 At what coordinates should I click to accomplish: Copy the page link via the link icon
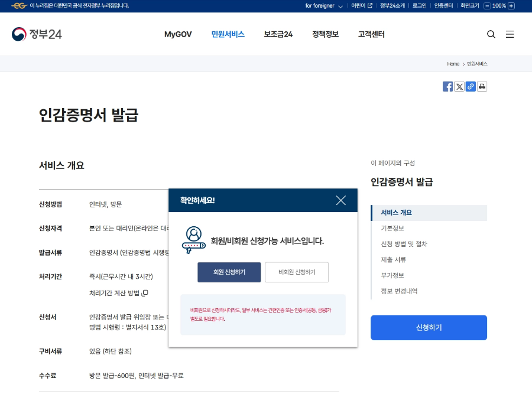coord(471,86)
